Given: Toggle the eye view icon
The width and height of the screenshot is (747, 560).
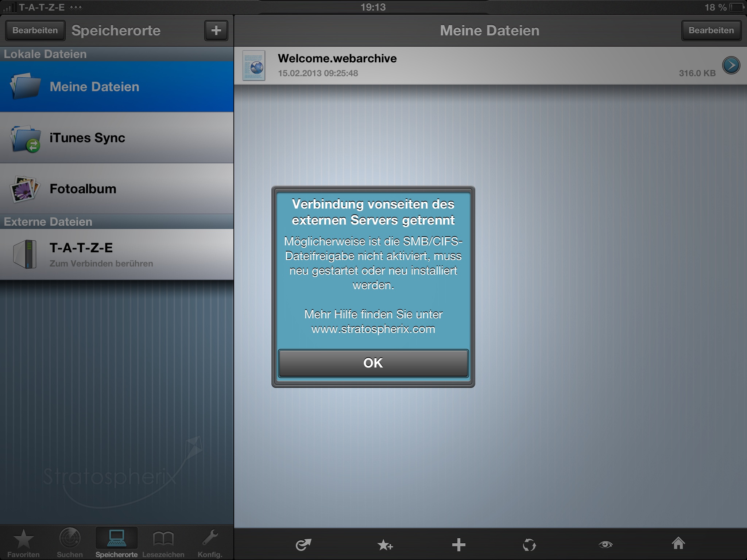Looking at the screenshot, I should (605, 545).
